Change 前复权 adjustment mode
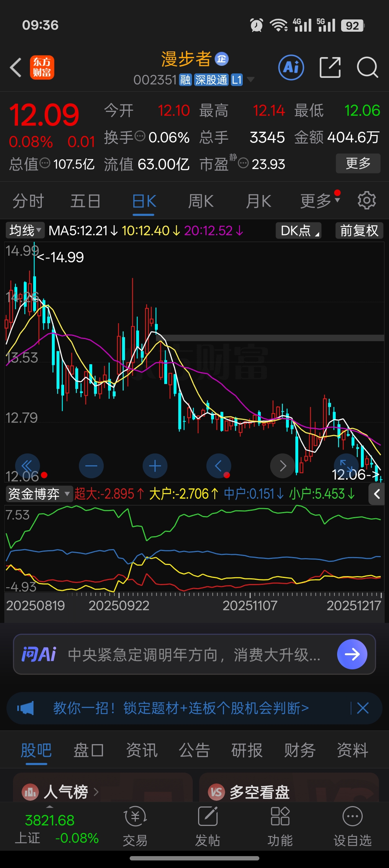 [x=359, y=231]
